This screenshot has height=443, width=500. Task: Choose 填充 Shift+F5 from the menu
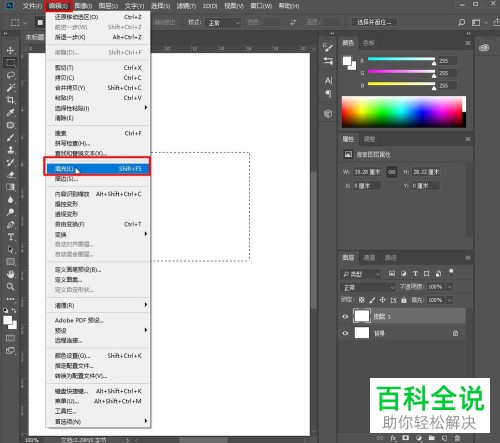98,169
